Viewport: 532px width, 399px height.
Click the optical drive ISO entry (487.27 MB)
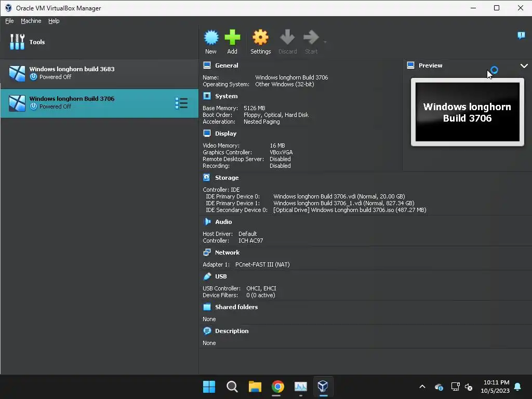pos(350,210)
